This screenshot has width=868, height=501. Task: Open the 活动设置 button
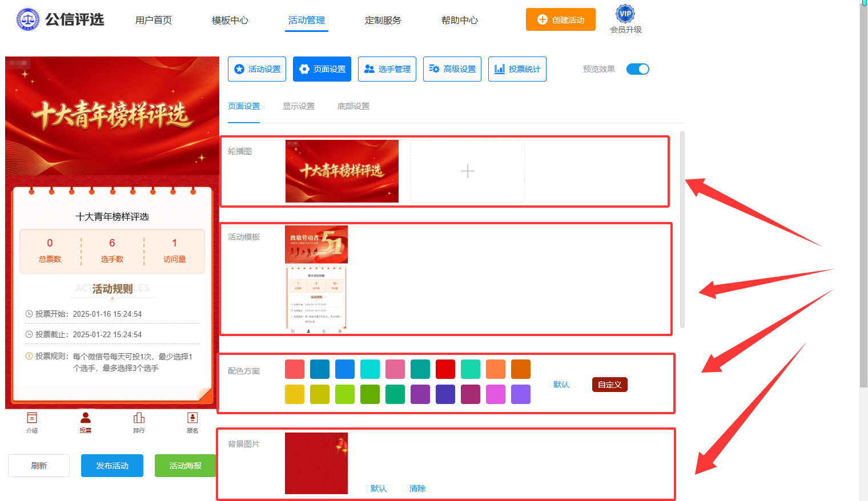point(257,69)
